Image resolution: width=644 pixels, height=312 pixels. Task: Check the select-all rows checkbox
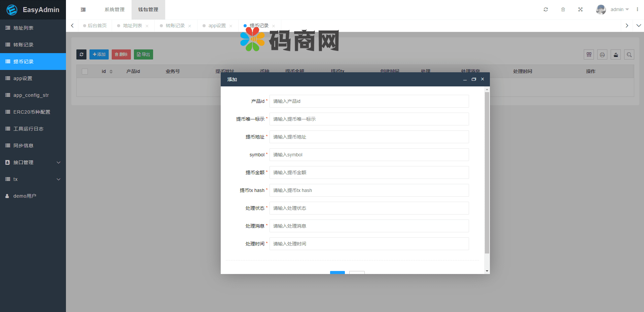(x=85, y=71)
